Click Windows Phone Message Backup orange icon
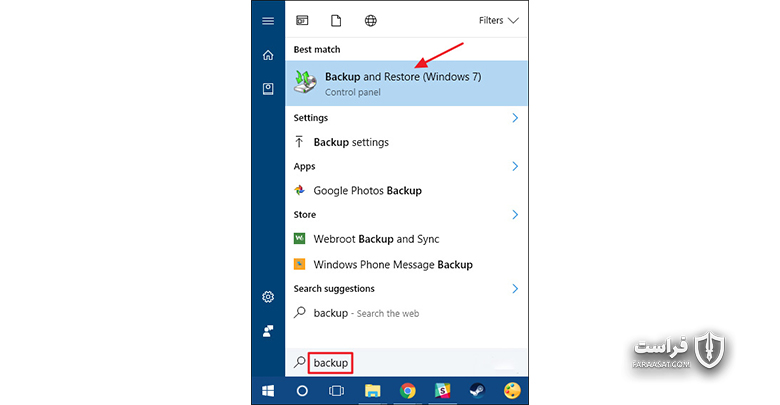This screenshot has width=780, height=405. click(299, 264)
